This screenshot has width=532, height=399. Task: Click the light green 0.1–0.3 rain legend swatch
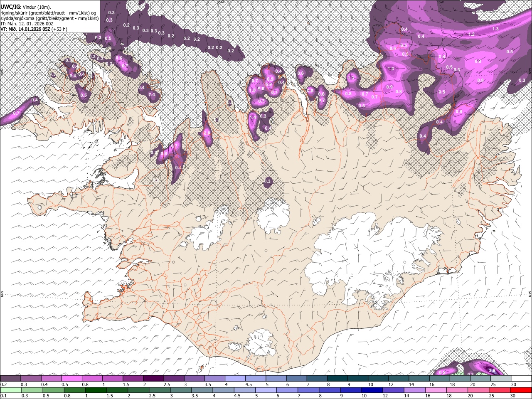coord(11,390)
